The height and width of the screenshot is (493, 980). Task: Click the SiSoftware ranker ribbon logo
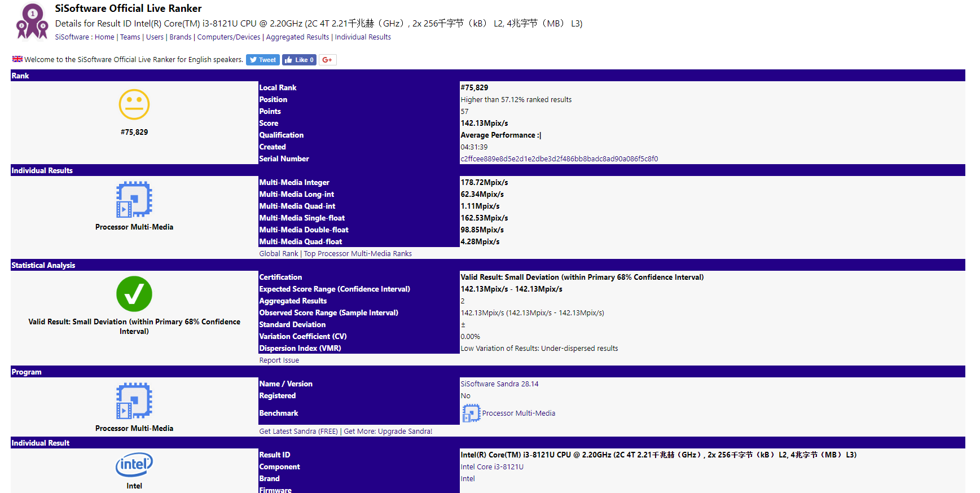pos(32,22)
